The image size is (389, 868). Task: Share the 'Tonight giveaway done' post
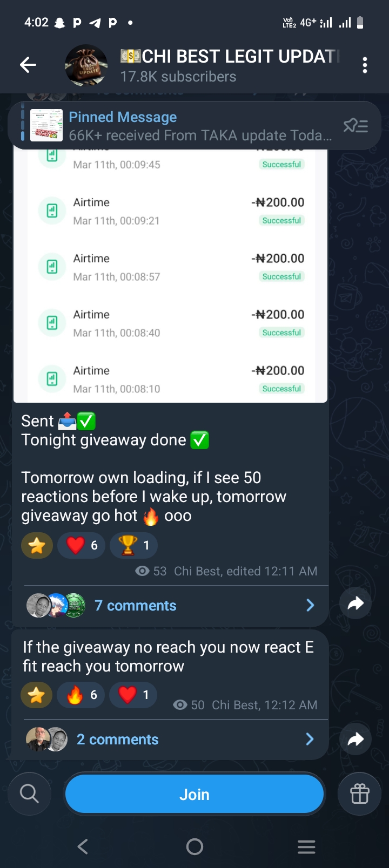click(356, 603)
